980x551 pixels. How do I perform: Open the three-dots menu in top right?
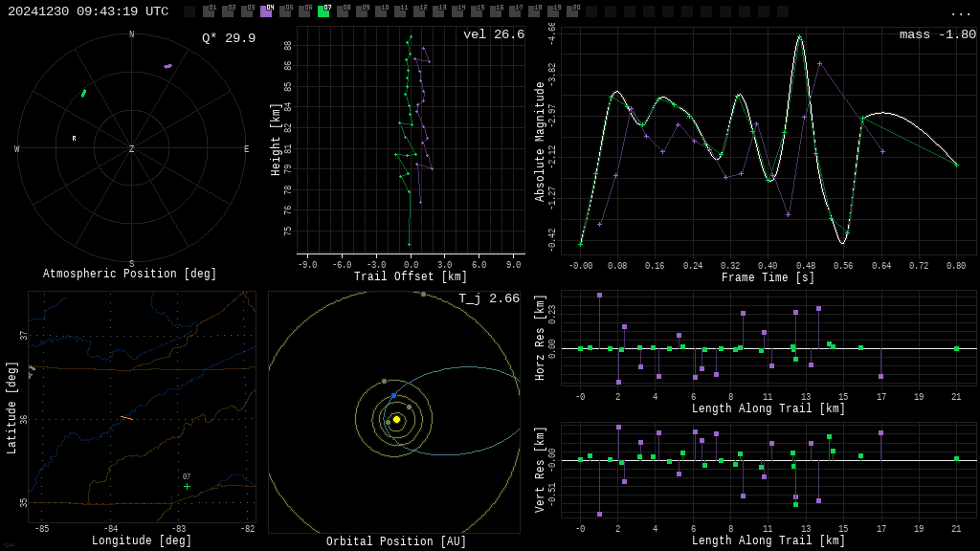coord(960,12)
